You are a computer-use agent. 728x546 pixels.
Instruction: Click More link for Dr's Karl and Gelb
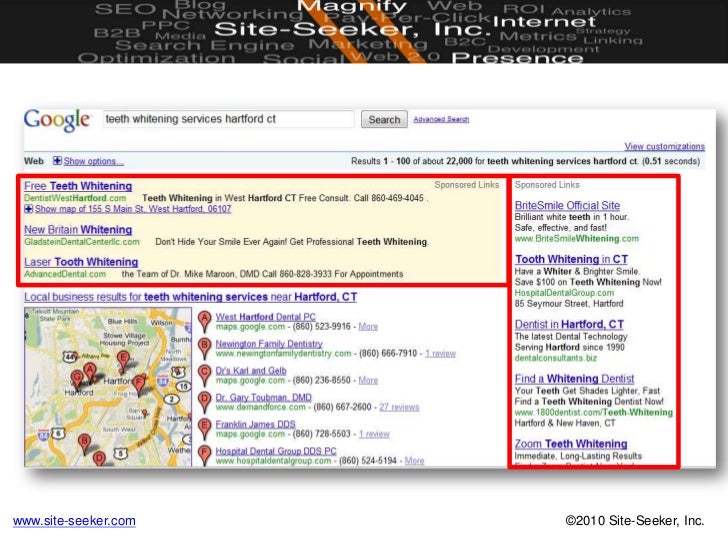[x=368, y=380]
